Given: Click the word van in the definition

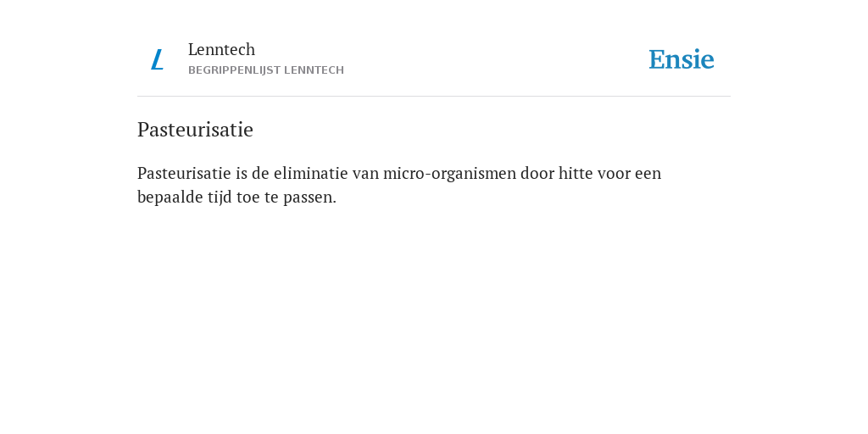Looking at the screenshot, I should point(366,174).
